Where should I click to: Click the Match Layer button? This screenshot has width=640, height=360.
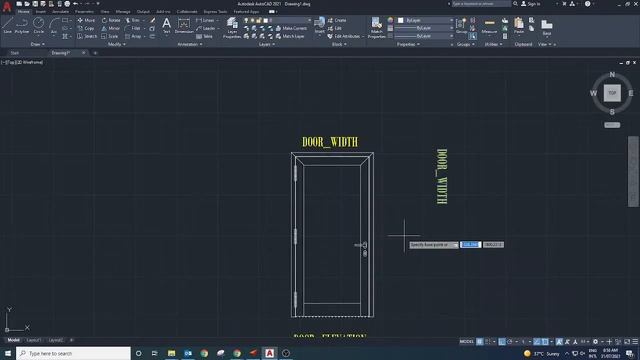(290, 36)
